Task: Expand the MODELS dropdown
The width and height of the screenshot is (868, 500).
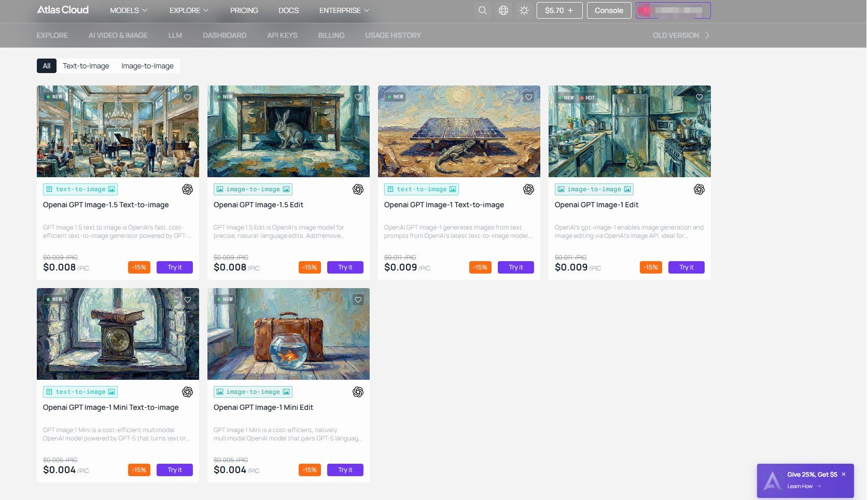Action: 128,10
